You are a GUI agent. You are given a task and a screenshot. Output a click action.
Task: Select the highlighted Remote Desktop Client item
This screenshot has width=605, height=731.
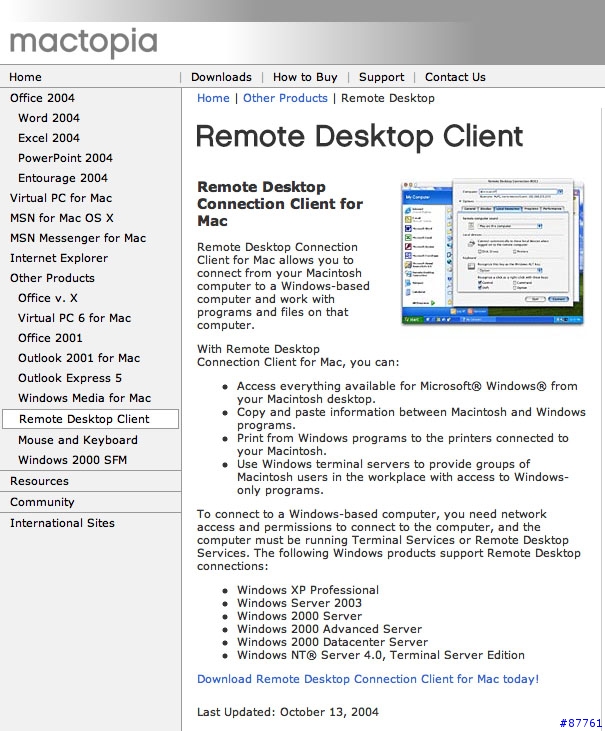click(90, 419)
